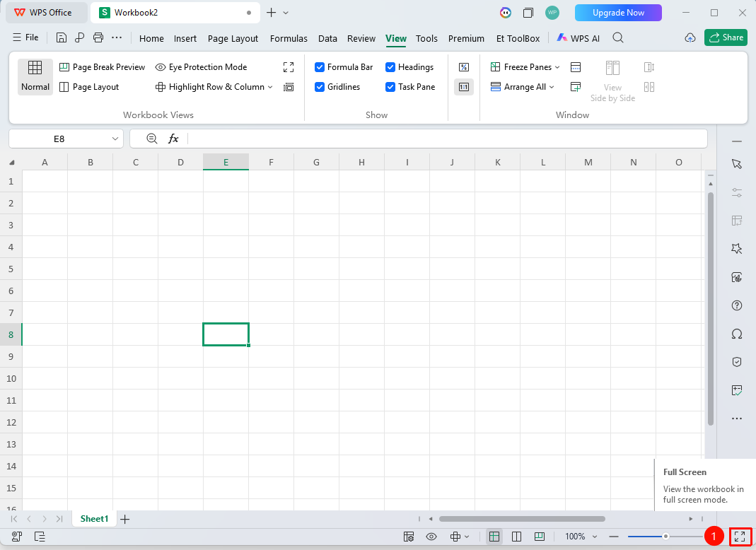Click the Split window icon with dotted line

(x=575, y=67)
